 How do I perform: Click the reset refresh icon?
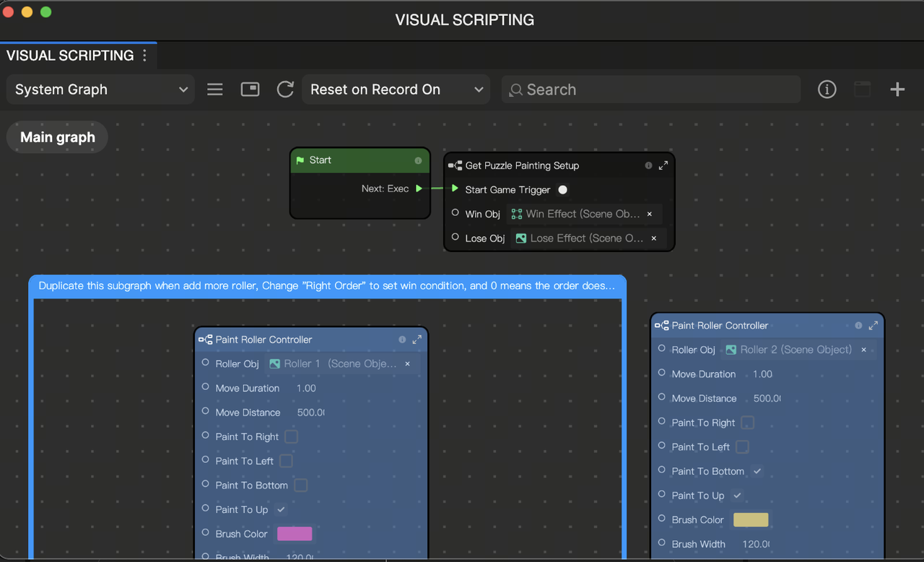tap(285, 90)
